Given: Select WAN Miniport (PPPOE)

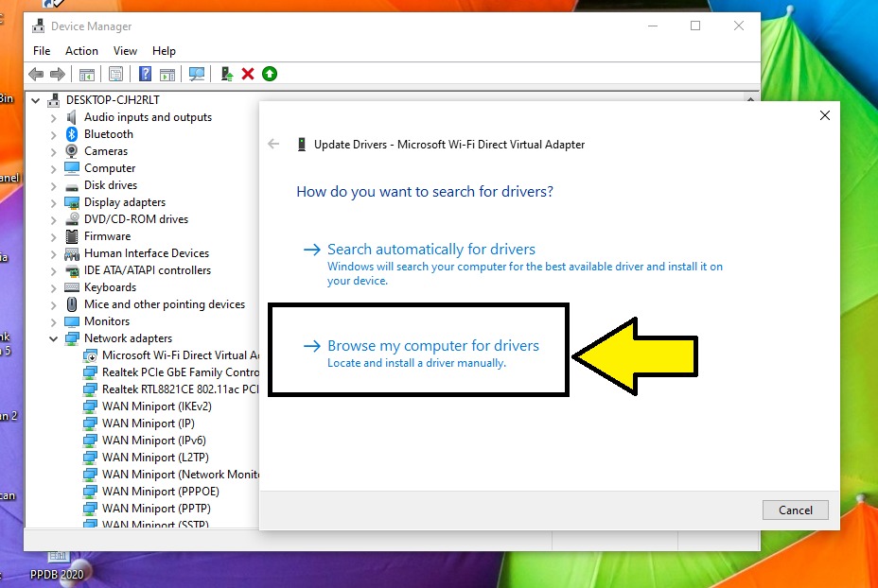Looking at the screenshot, I should pyautogui.click(x=161, y=492).
